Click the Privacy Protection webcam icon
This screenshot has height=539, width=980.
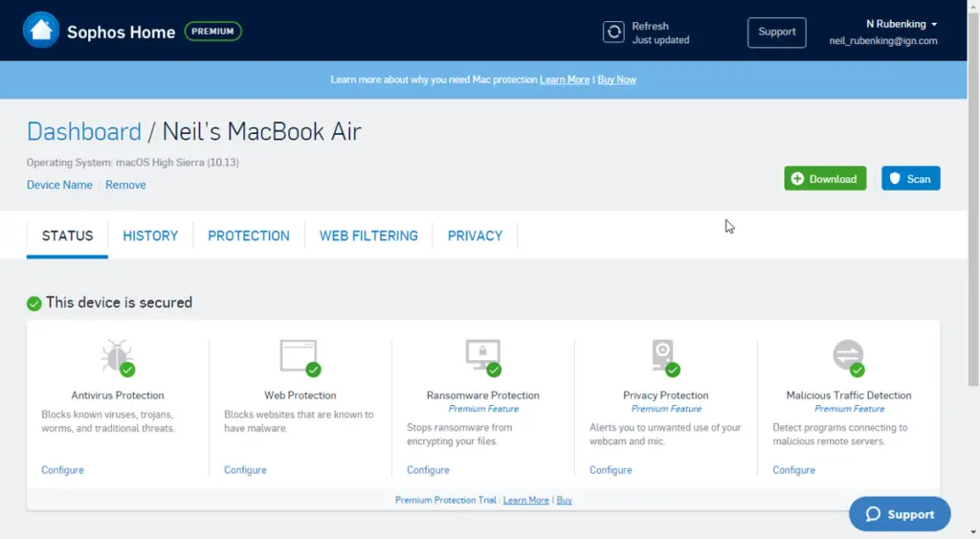(x=665, y=358)
